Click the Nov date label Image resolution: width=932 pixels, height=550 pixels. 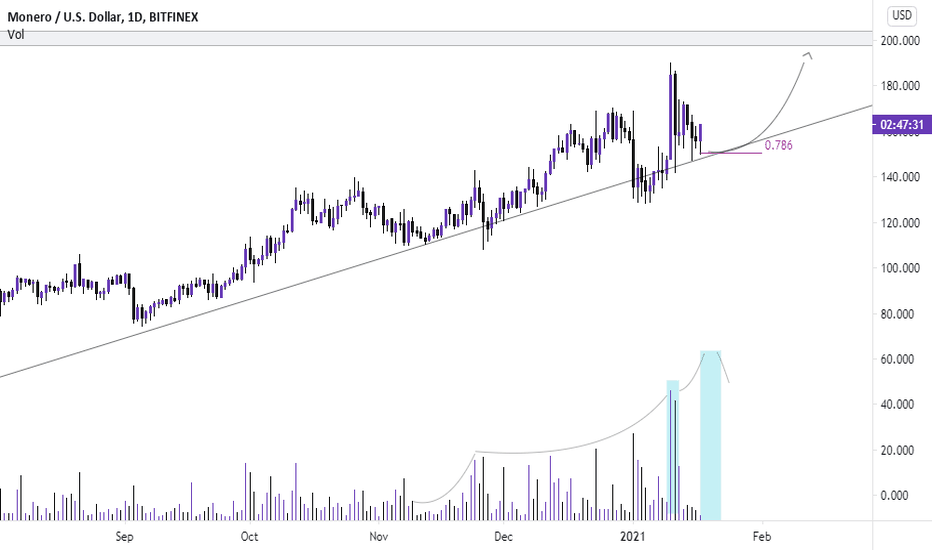[379, 536]
